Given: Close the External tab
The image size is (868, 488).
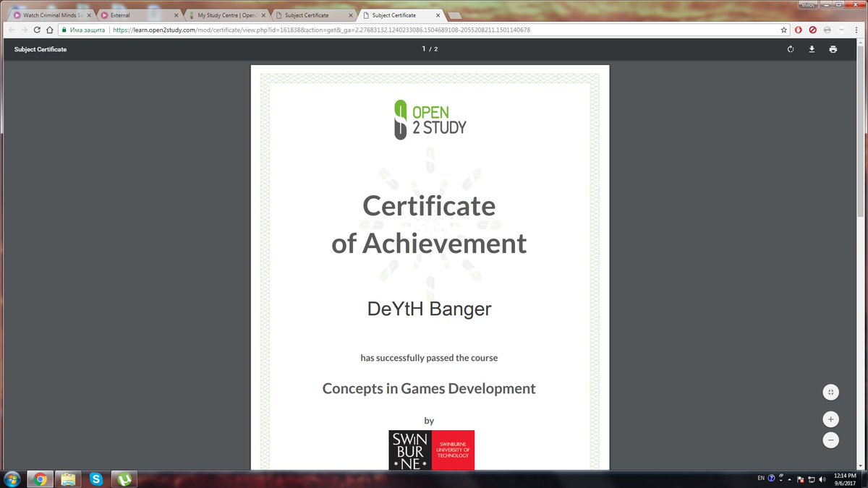Looking at the screenshot, I should (175, 15).
